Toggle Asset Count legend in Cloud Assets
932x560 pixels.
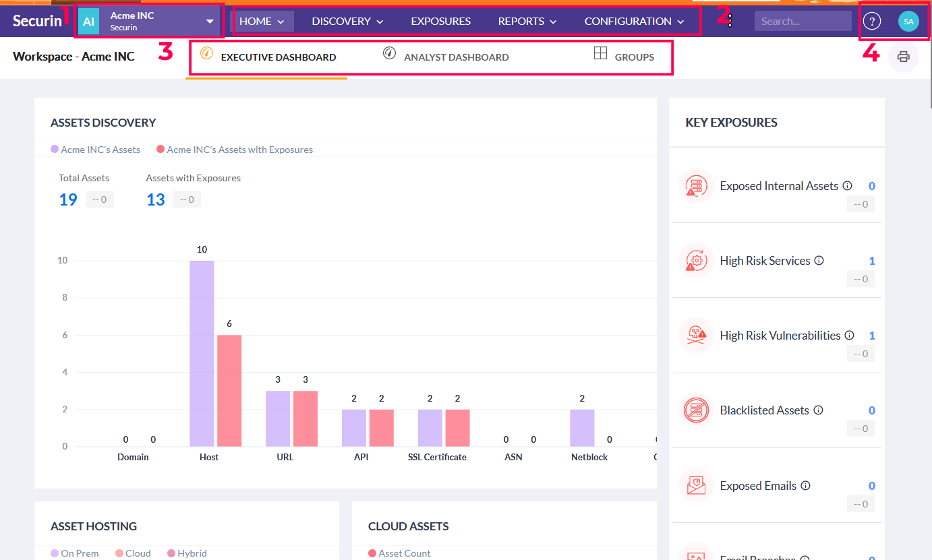[400, 553]
